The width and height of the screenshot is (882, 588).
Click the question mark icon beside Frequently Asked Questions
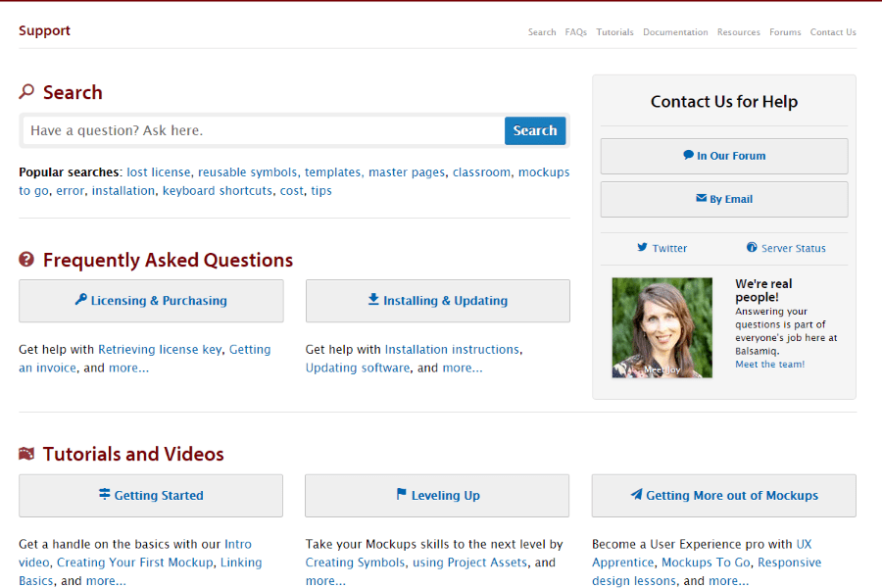[26, 260]
